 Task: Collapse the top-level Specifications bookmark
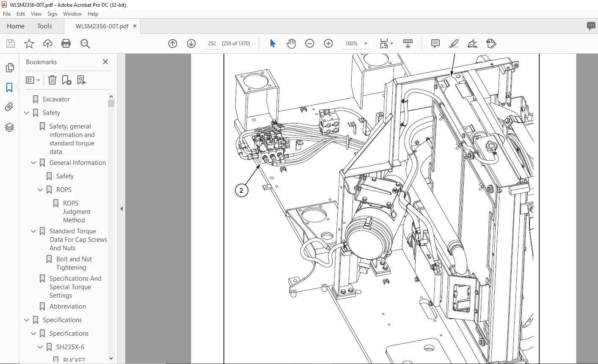pyautogui.click(x=27, y=320)
